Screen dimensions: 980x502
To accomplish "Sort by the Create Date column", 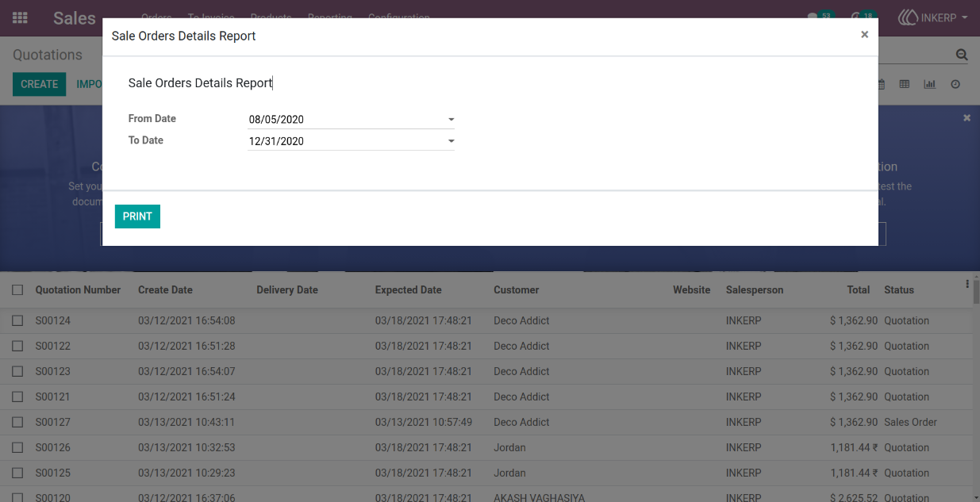I will 165,290.
